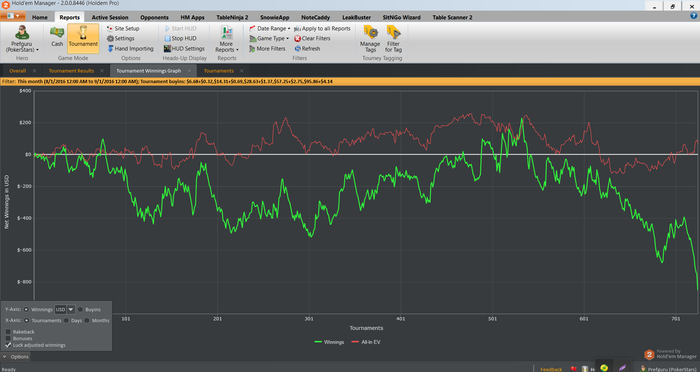This screenshot has height=372, width=700.
Task: Open More Filters
Action: [x=267, y=49]
